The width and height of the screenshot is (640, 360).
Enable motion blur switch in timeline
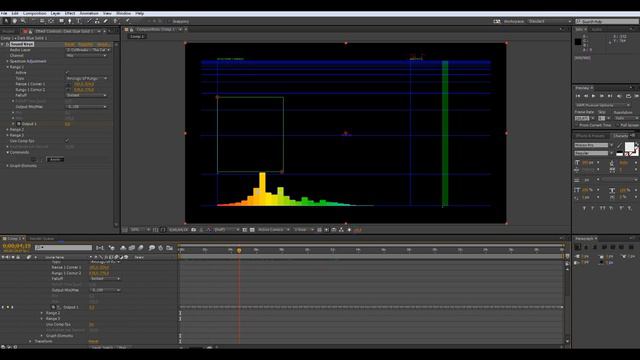click(141, 248)
